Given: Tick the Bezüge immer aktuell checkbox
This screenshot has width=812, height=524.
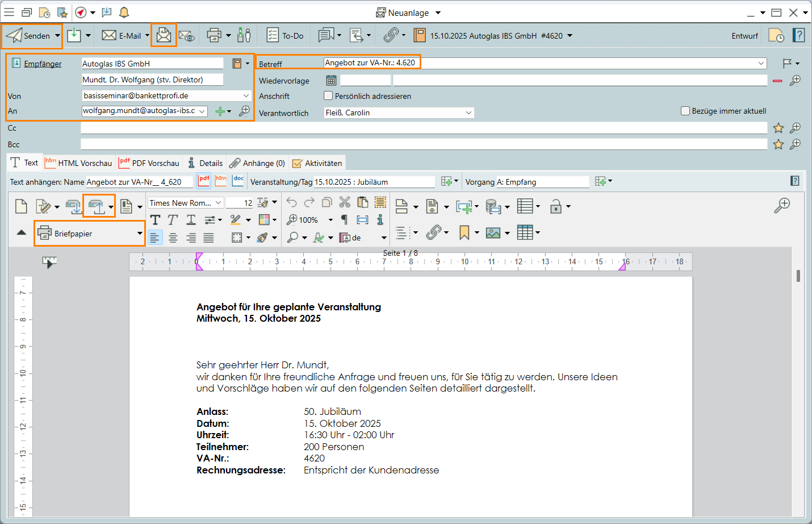Looking at the screenshot, I should click(x=685, y=111).
